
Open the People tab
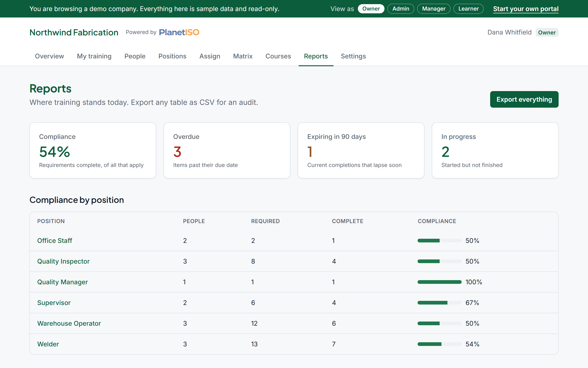coord(135,56)
